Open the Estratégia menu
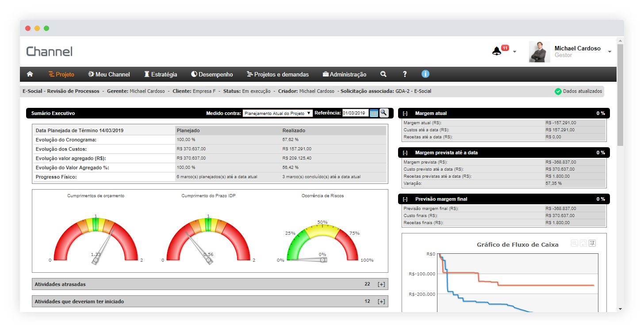Screen dimensions: 644x332 [x=160, y=74]
